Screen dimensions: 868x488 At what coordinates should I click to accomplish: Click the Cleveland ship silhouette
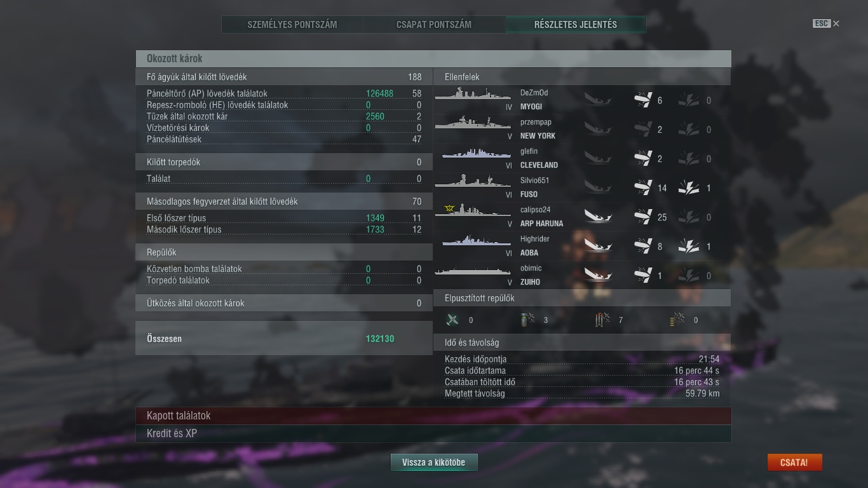(473, 153)
